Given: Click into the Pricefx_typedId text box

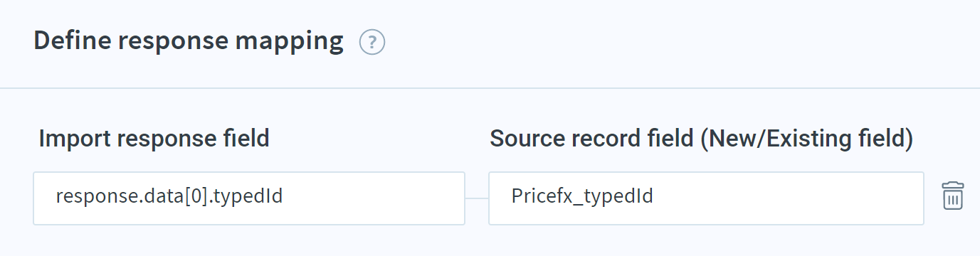Looking at the screenshot, I should [706, 198].
